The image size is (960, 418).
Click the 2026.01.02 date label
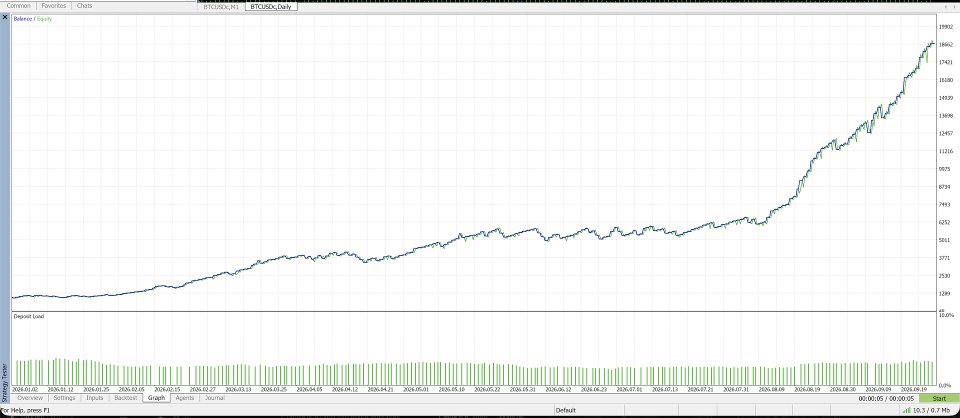(26, 389)
